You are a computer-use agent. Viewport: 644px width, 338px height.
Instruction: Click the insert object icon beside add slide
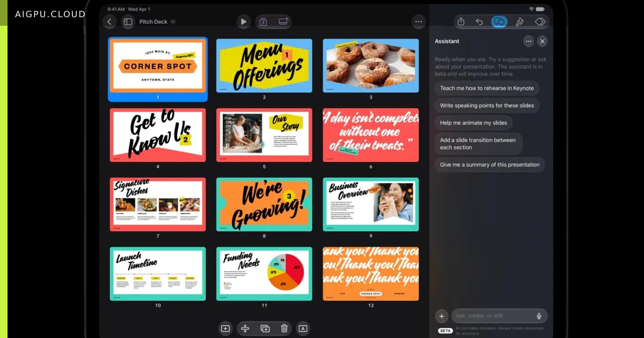coord(283,22)
